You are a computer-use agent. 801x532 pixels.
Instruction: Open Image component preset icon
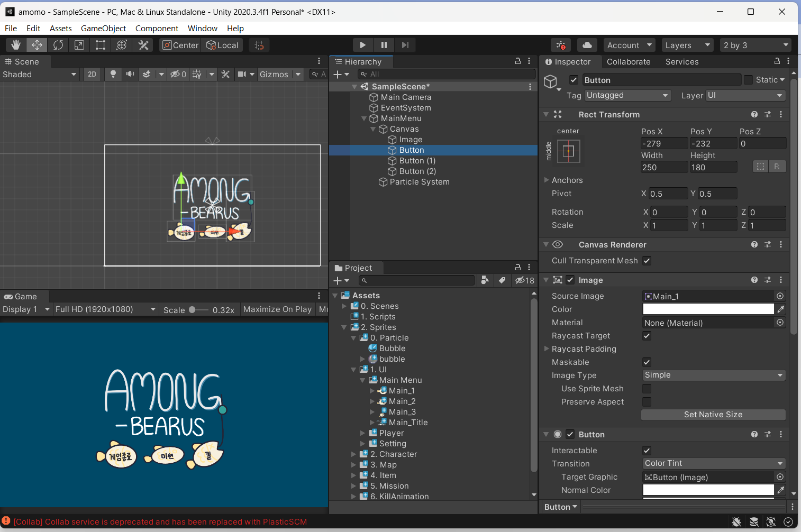768,280
